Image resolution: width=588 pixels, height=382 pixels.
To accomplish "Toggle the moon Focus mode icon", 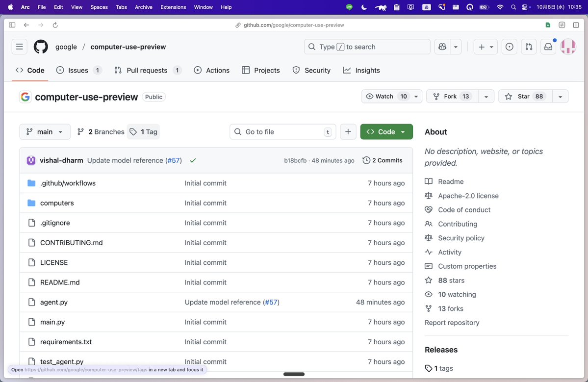I will click(x=364, y=7).
